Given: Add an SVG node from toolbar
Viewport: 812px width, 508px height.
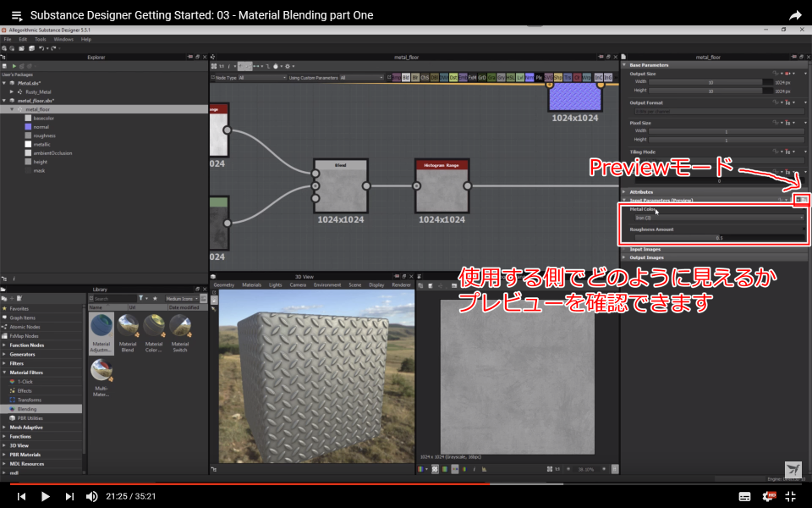Looking at the screenshot, I should point(549,78).
